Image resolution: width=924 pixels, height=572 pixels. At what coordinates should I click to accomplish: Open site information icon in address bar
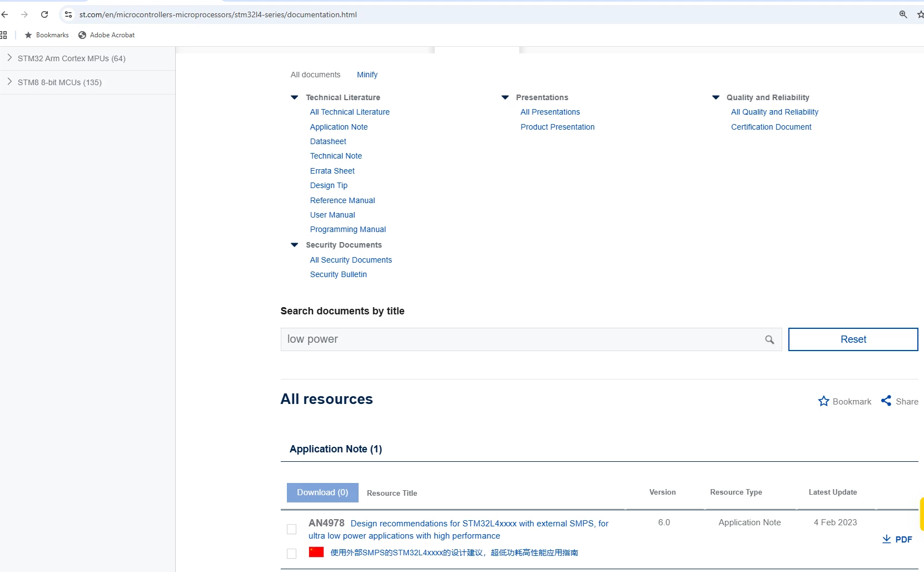tap(68, 14)
